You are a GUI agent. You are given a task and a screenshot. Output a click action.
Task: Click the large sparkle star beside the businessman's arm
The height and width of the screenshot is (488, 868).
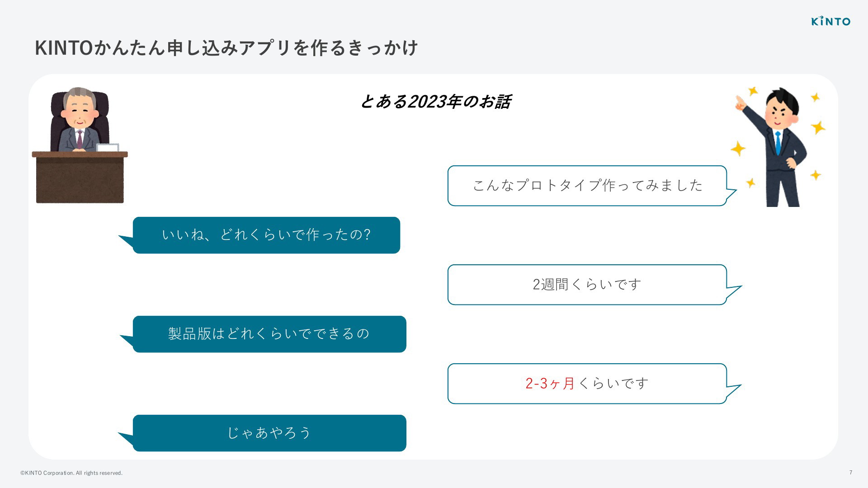pos(738,148)
